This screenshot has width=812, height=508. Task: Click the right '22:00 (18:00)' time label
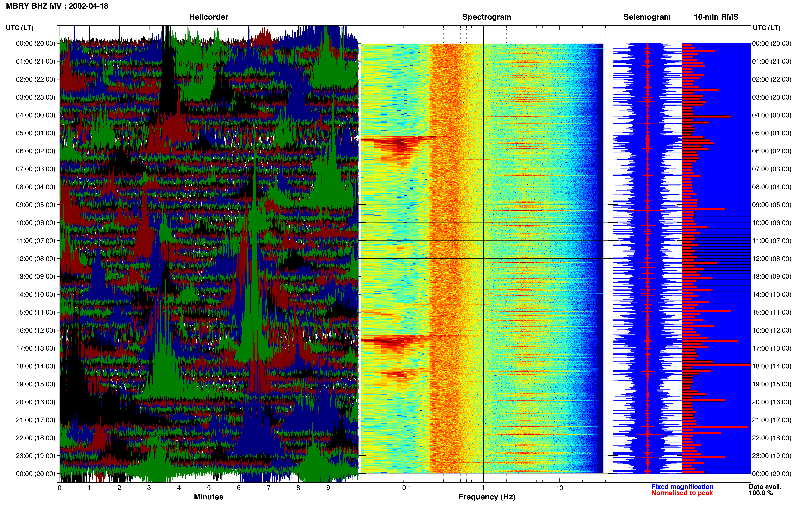[x=772, y=438]
